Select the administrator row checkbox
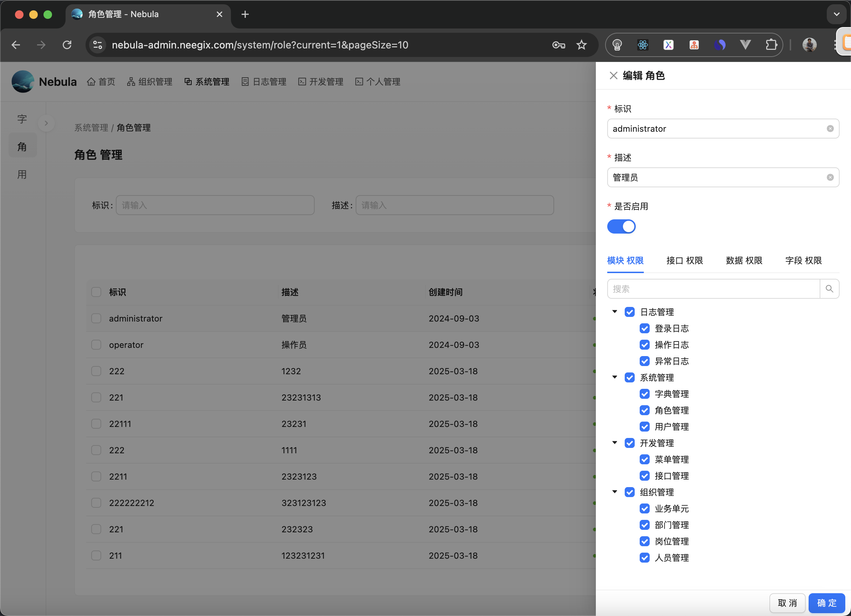Image resolution: width=851 pixels, height=616 pixels. [x=96, y=318]
